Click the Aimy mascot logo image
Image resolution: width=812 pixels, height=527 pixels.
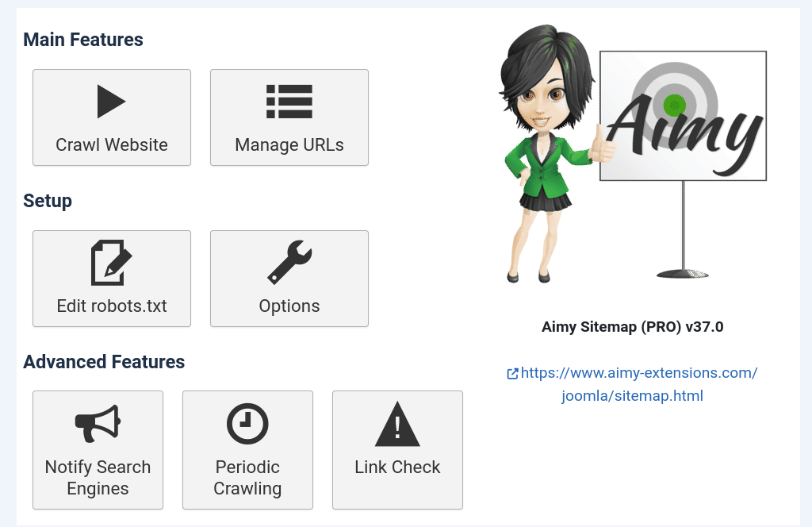coord(632,154)
